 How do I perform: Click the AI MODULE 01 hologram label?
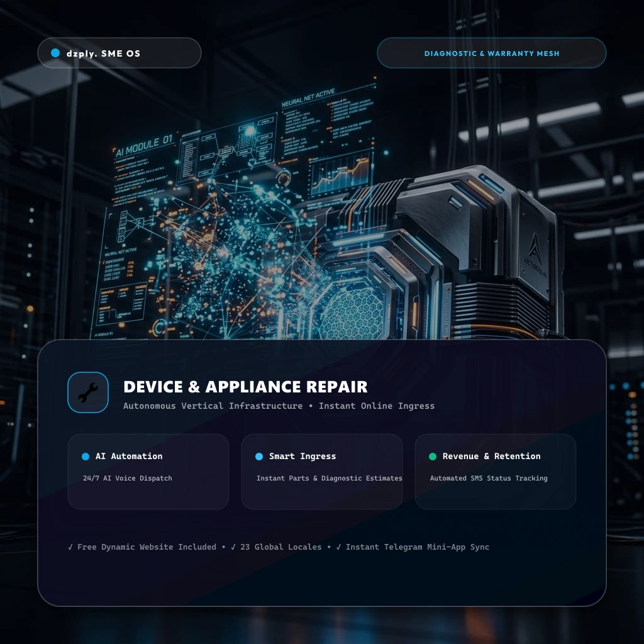tap(144, 146)
